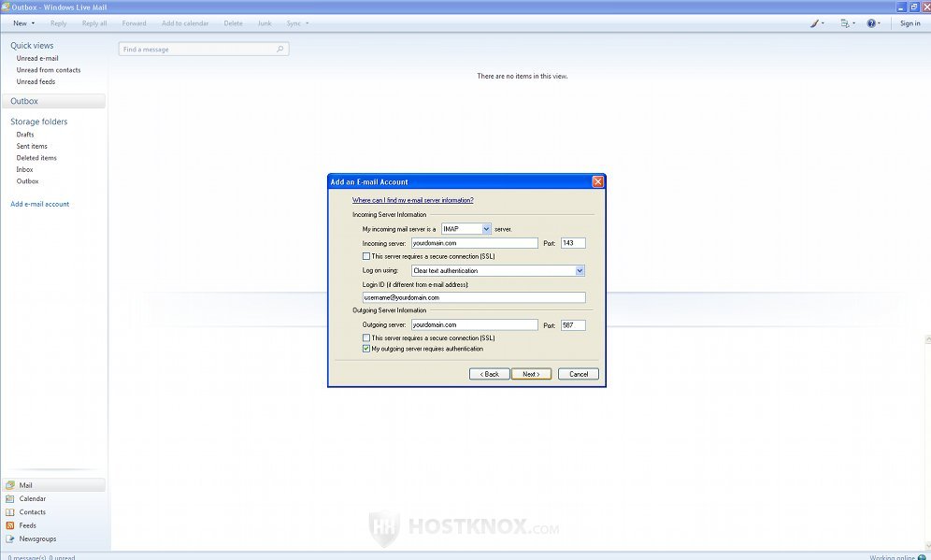Open the Contacts icon in bottom navigation

click(10, 512)
